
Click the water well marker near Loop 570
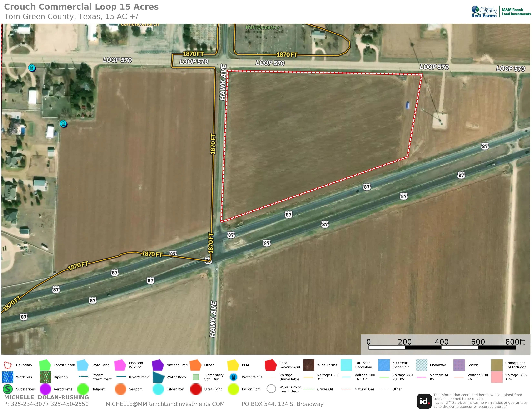(x=32, y=68)
